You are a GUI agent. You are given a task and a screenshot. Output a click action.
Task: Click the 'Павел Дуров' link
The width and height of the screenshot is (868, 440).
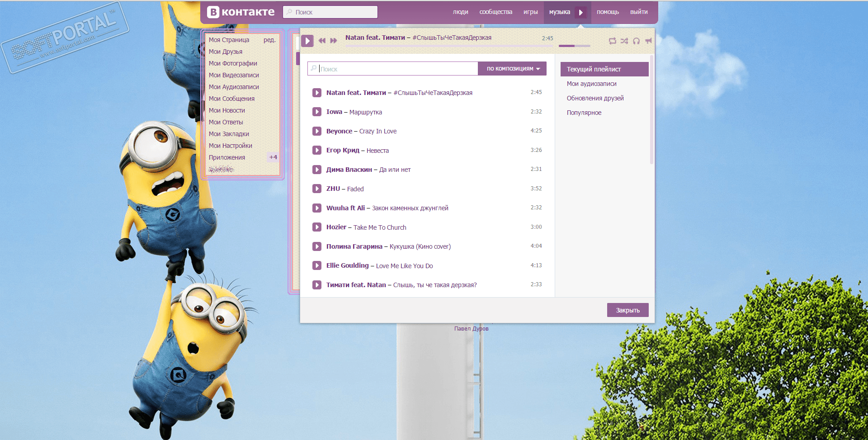click(471, 328)
